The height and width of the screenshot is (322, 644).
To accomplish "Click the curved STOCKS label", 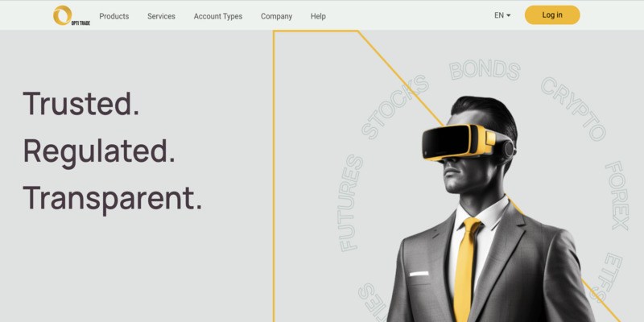I will pyautogui.click(x=395, y=107).
